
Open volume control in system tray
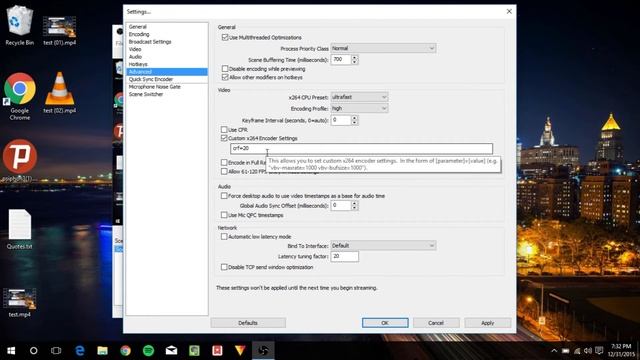[x=588, y=351]
